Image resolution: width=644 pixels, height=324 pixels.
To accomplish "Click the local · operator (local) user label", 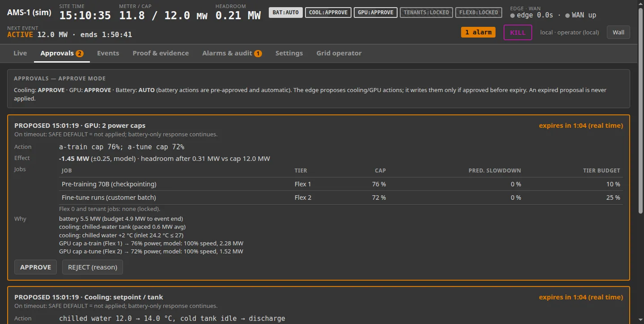I will coord(569,32).
